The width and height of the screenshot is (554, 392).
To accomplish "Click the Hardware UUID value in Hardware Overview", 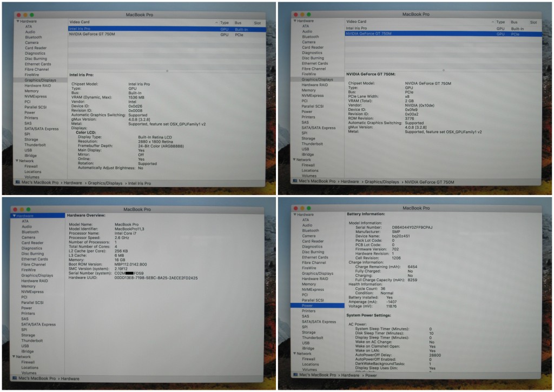I will point(156,278).
